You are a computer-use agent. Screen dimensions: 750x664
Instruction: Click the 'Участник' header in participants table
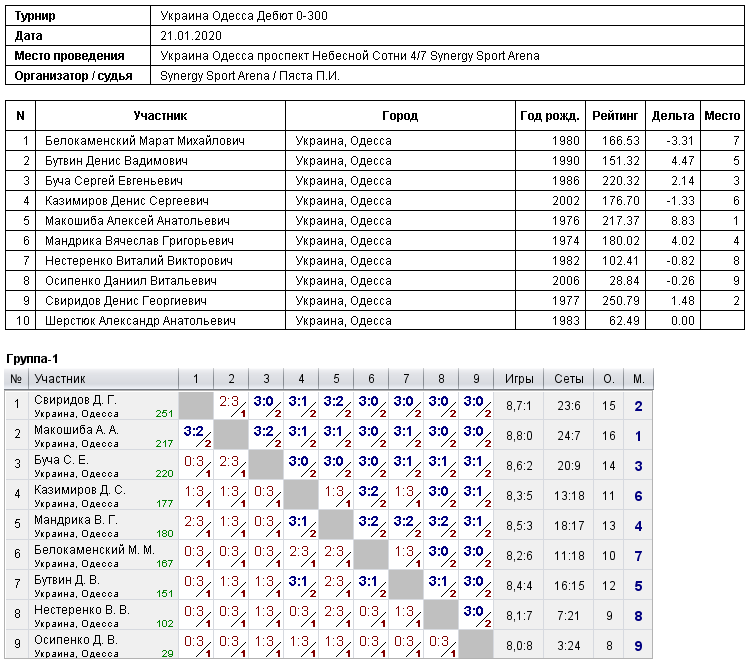point(160,116)
